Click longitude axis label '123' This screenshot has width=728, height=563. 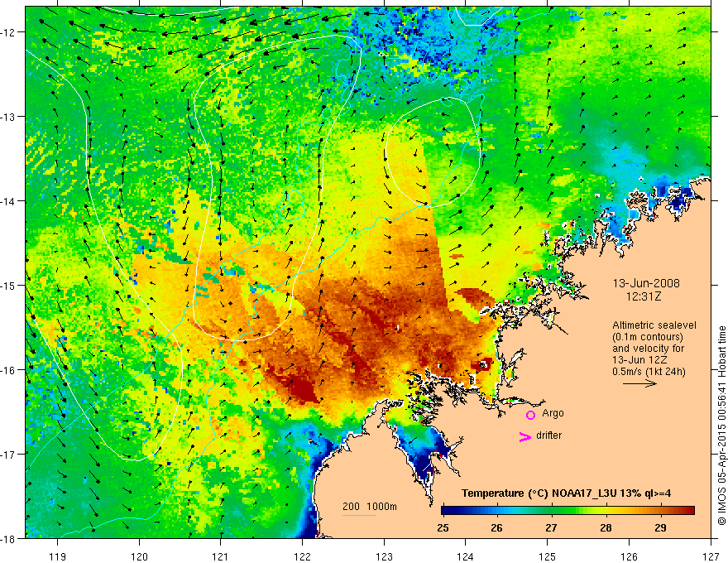point(384,556)
